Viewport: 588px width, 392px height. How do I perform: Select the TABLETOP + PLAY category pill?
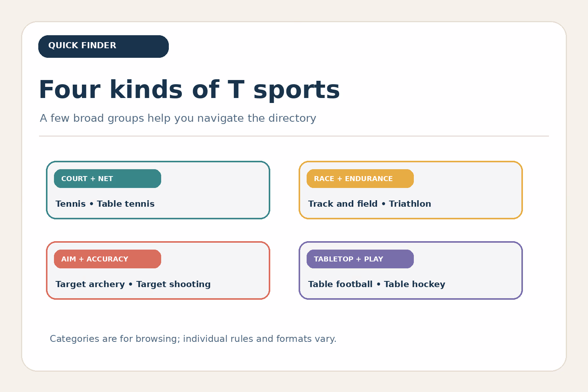pos(360,259)
